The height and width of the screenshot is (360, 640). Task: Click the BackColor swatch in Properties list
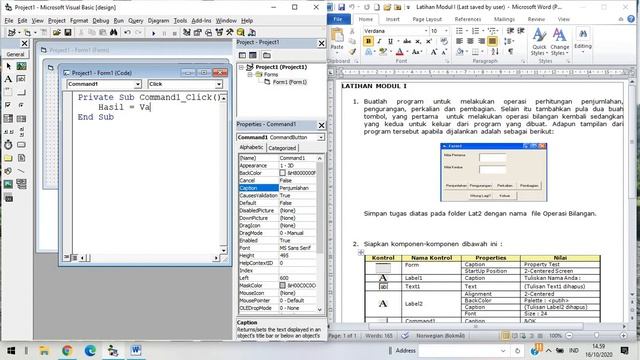(282, 173)
